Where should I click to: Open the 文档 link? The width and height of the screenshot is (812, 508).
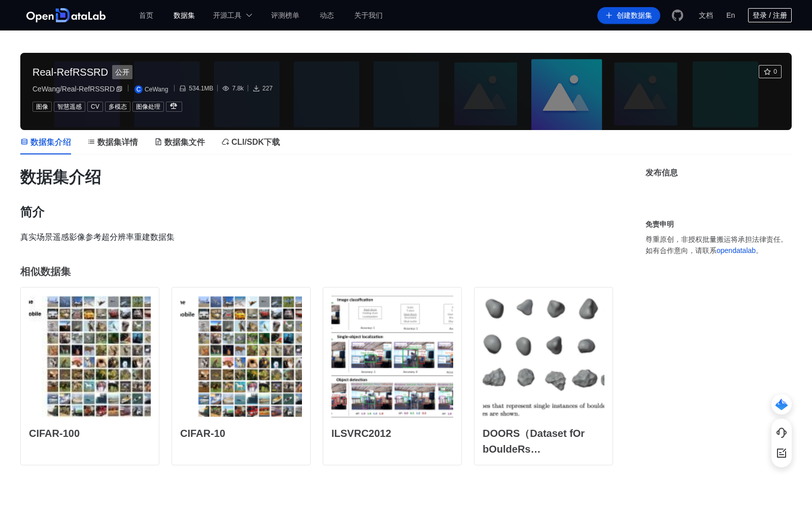point(706,15)
